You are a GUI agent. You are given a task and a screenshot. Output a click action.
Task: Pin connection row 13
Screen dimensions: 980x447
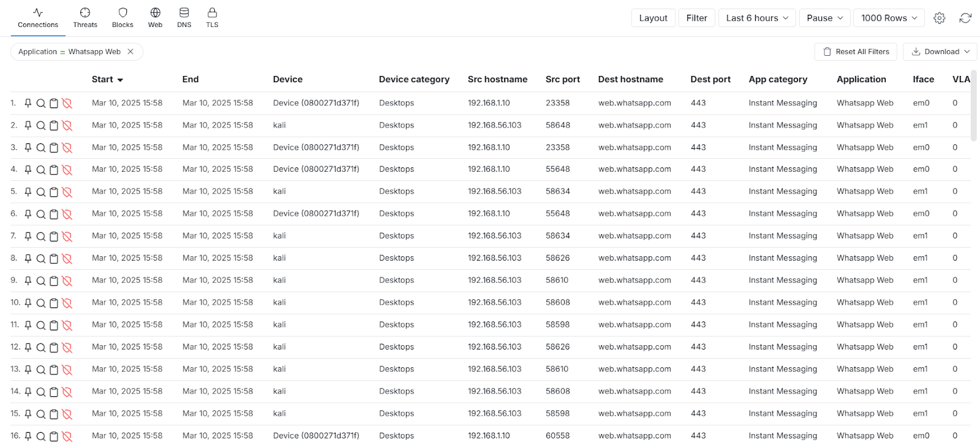(x=28, y=370)
